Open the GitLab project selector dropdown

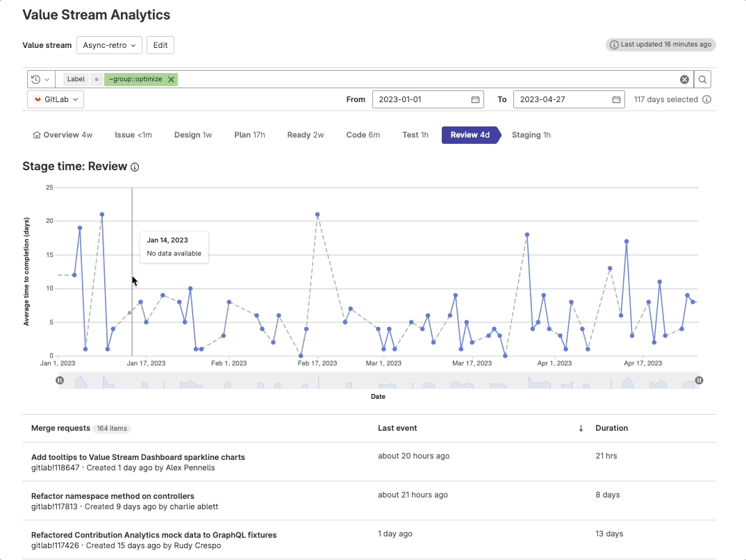pos(56,99)
